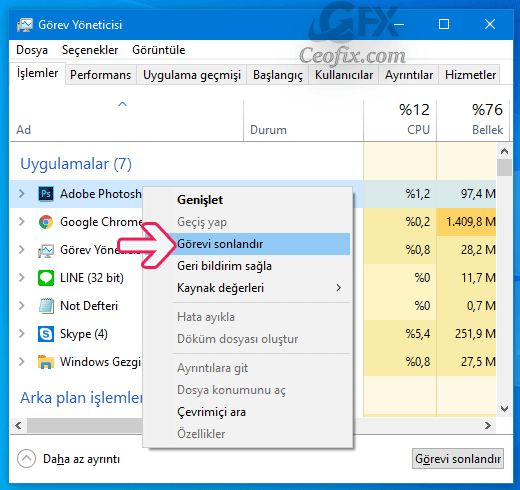Viewport: 520px width, 490px height.
Task: Click the Adobe Photoshop app icon
Action: (x=46, y=194)
